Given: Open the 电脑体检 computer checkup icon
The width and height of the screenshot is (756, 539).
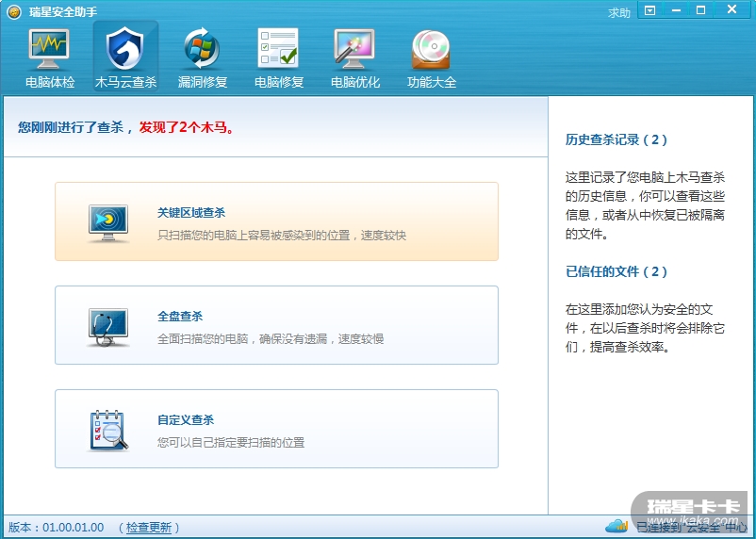Looking at the screenshot, I should (49, 47).
